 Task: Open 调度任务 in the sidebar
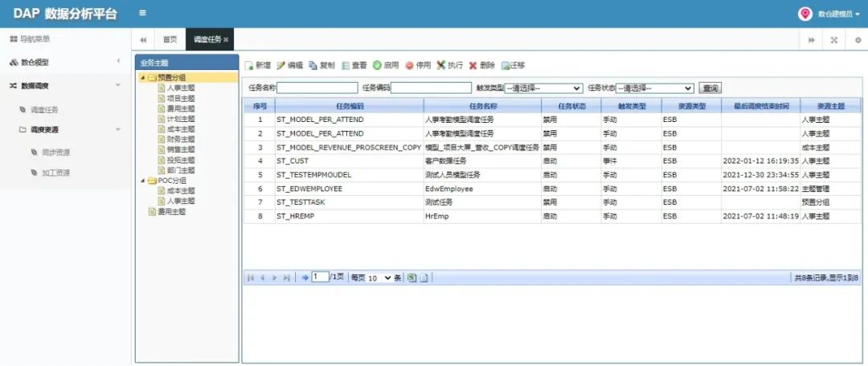click(x=45, y=109)
